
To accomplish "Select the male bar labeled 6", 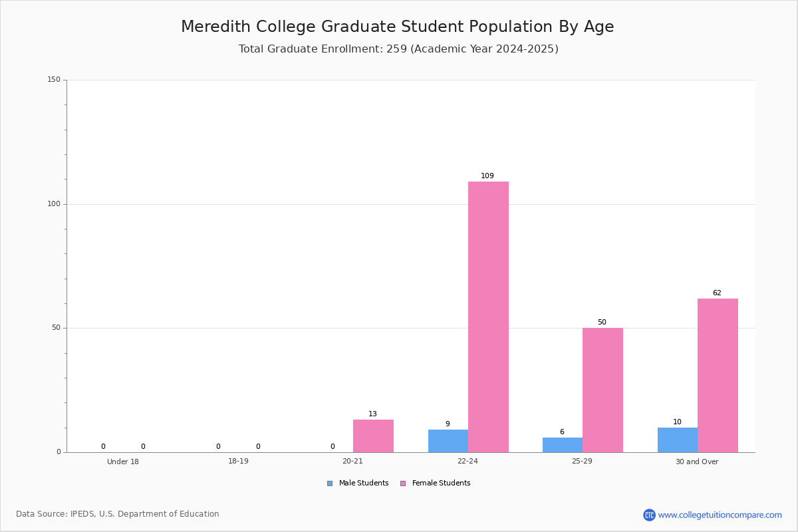I will coord(563,445).
